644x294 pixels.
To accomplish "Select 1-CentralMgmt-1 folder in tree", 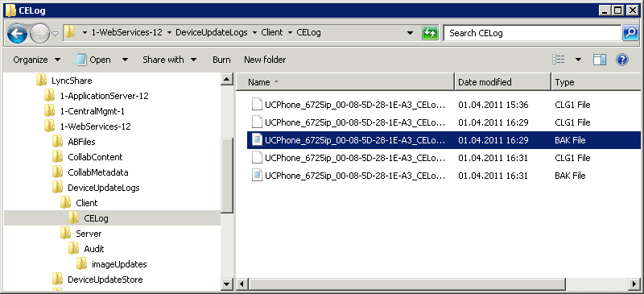I will [x=92, y=111].
